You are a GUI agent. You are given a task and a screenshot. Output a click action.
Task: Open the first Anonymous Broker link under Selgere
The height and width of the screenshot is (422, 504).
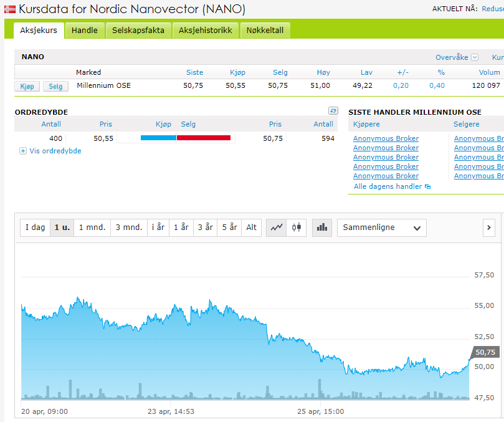[x=479, y=138]
